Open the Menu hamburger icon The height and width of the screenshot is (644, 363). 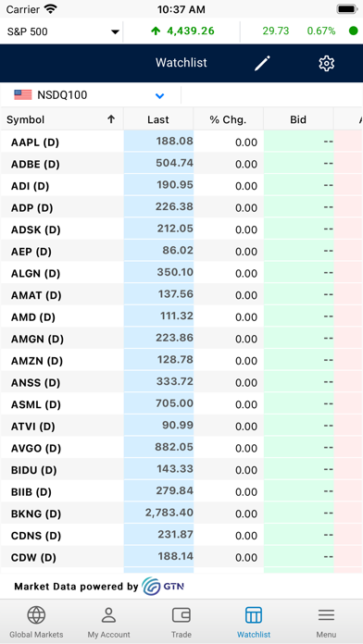pos(326,615)
